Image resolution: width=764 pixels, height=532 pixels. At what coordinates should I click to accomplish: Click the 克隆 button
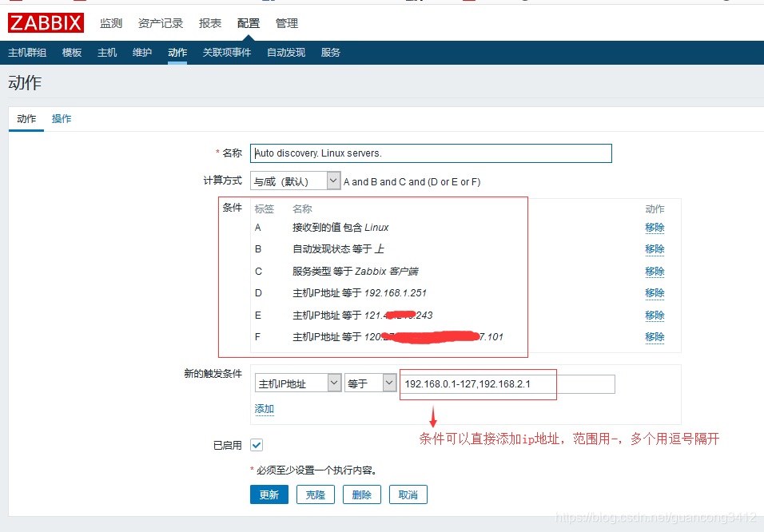tap(315, 494)
